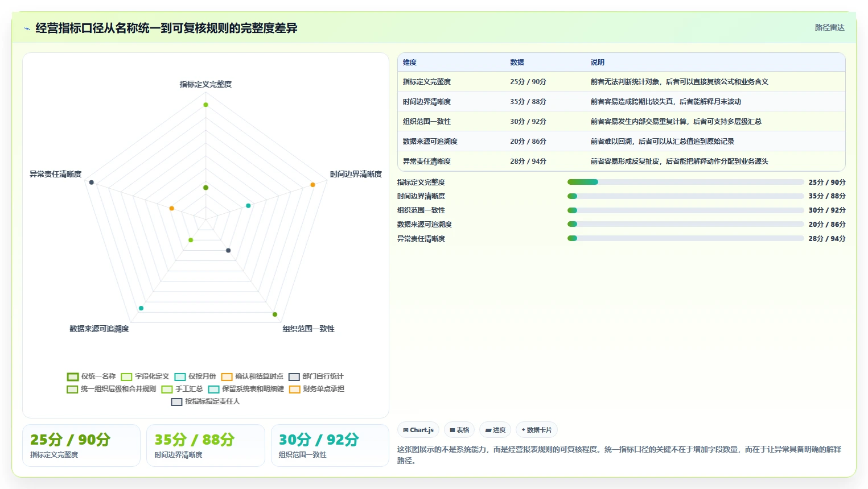Screen dimensions: 868x489
Task: Click table cell 30分 / 92分
Action: tap(528, 122)
